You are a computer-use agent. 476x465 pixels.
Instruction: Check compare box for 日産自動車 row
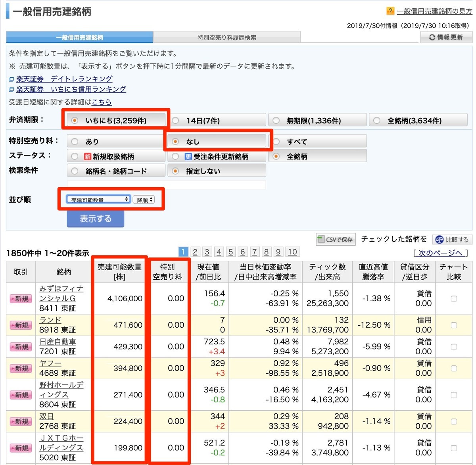point(454,347)
